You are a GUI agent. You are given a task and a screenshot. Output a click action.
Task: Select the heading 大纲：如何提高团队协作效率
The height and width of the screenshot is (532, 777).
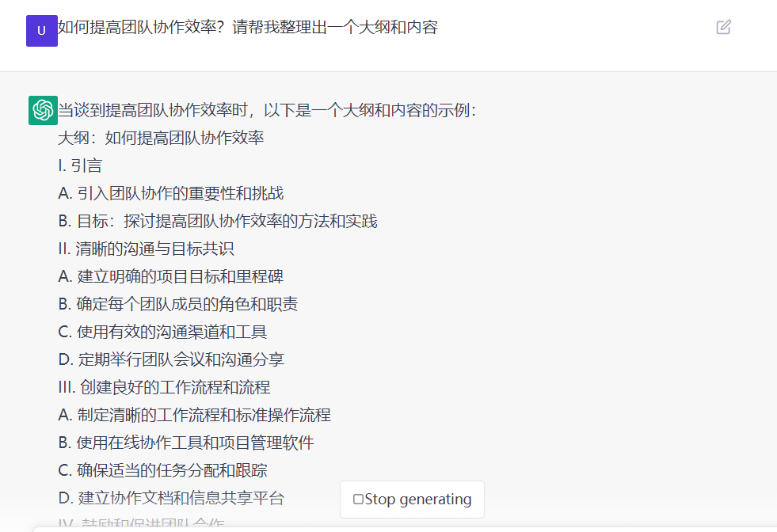coord(161,138)
